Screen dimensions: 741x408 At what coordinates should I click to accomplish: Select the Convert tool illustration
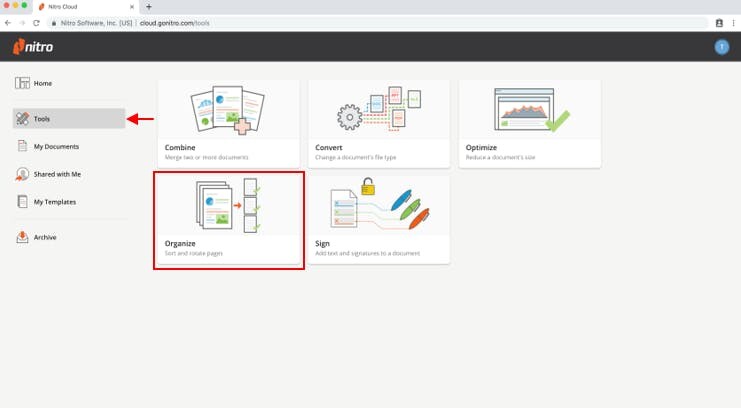379,110
